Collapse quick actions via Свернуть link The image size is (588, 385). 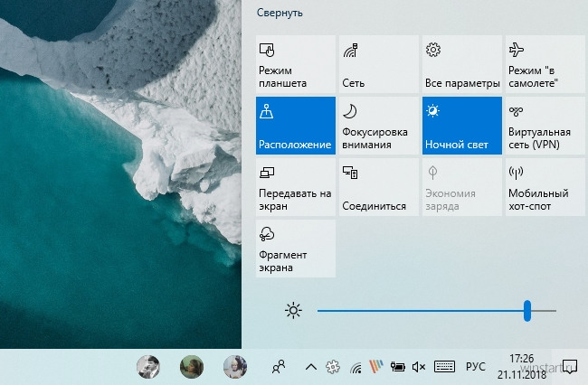click(x=280, y=13)
